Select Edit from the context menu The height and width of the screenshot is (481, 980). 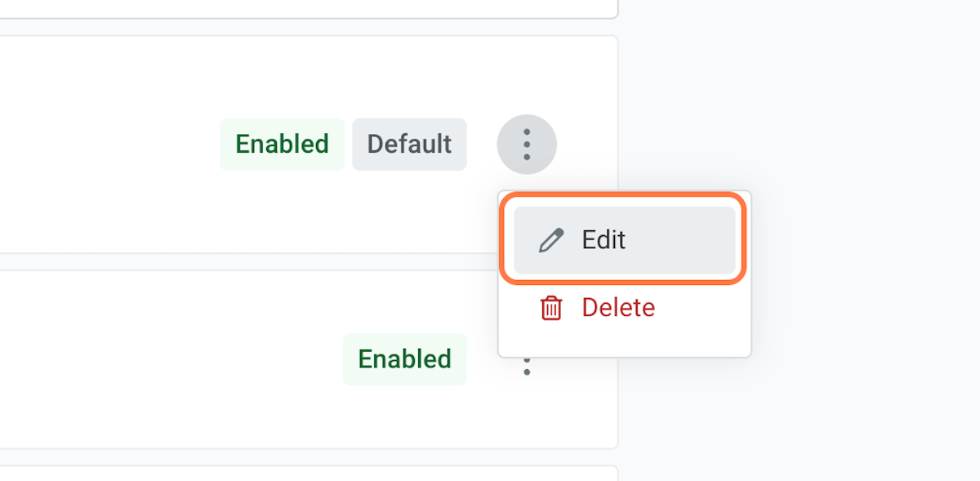click(x=625, y=240)
